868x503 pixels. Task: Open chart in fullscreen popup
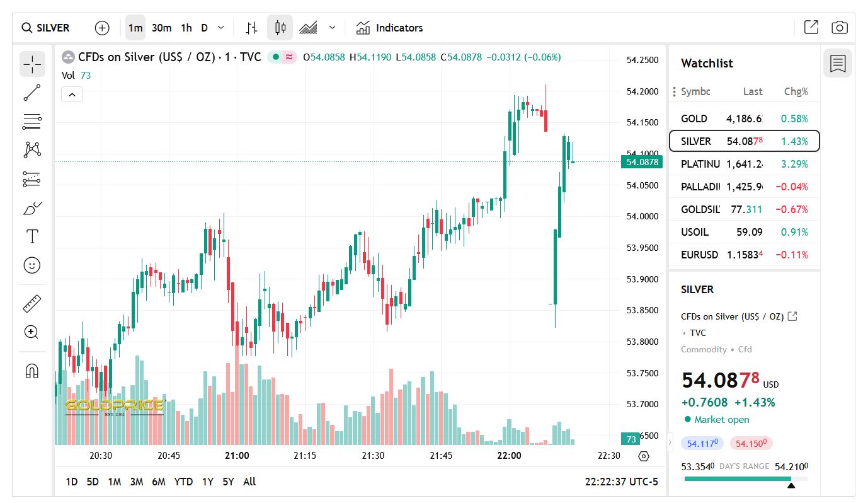pos(811,28)
